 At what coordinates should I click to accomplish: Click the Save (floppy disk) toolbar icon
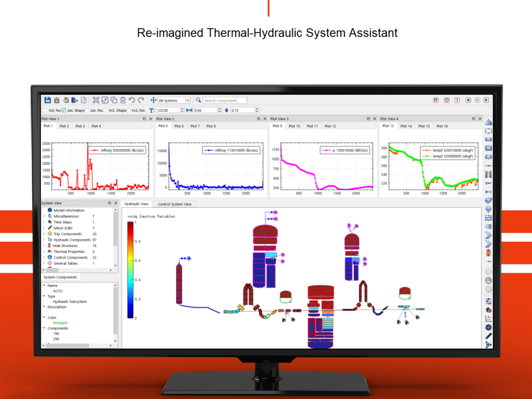click(x=48, y=100)
